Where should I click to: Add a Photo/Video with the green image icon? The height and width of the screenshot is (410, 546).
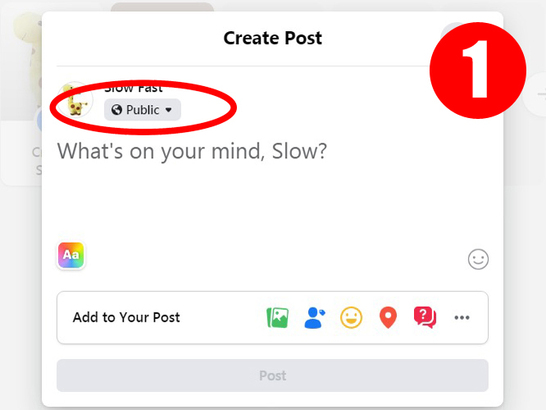click(278, 317)
